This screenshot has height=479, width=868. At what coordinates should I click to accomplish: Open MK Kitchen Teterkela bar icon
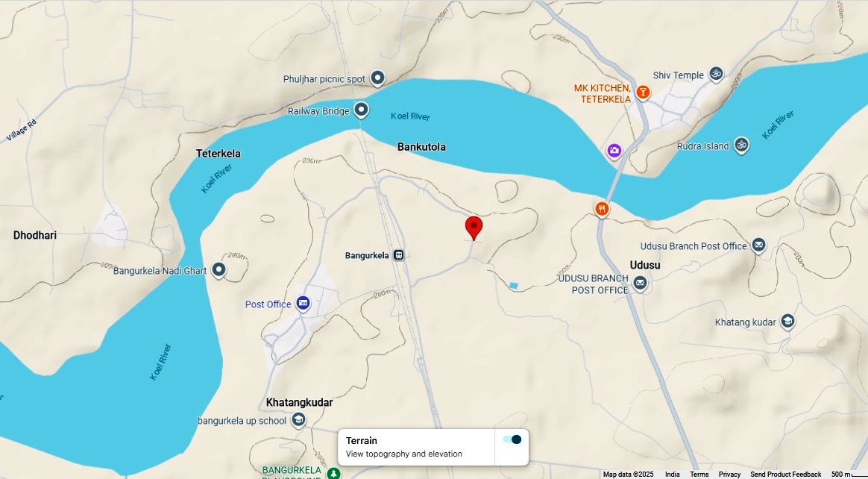(x=643, y=92)
